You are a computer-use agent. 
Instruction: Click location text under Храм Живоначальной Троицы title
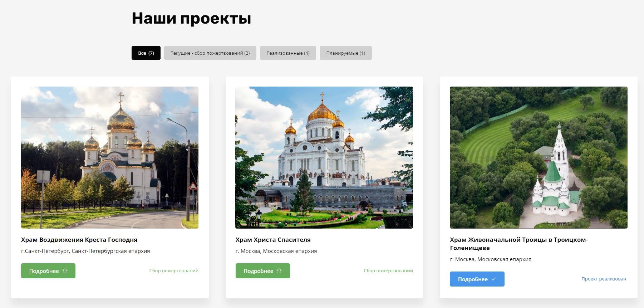coord(491,259)
